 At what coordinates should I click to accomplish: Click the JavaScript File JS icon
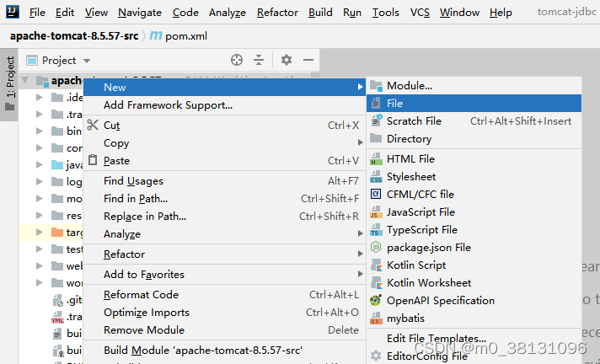pyautogui.click(x=376, y=211)
